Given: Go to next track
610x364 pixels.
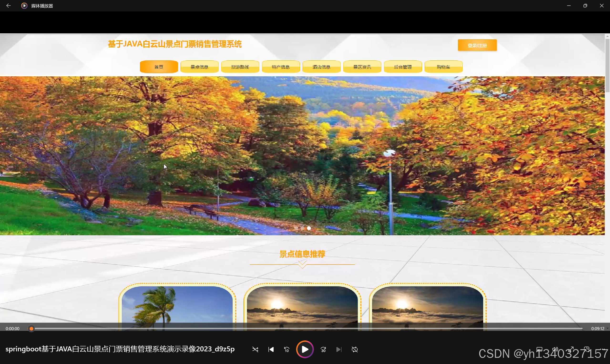Looking at the screenshot, I should tap(339, 349).
